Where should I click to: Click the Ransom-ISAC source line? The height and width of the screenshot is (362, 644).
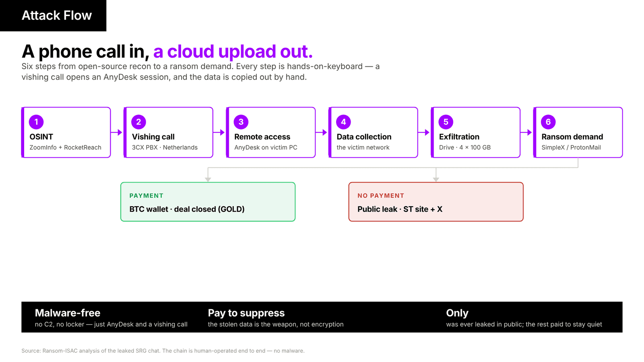pyautogui.click(x=163, y=351)
